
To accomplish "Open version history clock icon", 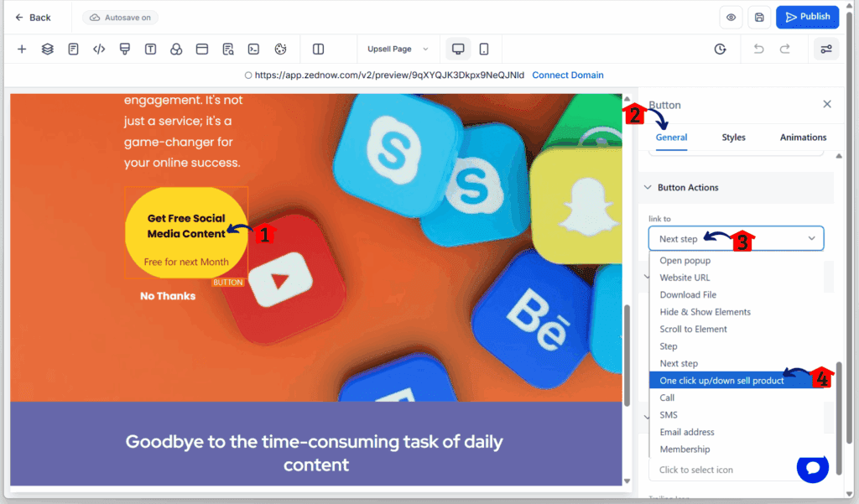I will 721,49.
